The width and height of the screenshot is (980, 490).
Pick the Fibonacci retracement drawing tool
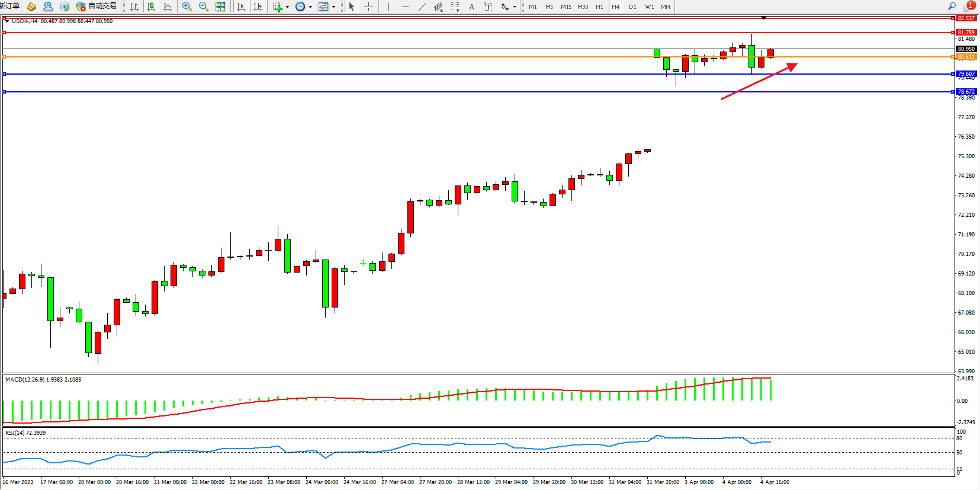[x=455, y=7]
